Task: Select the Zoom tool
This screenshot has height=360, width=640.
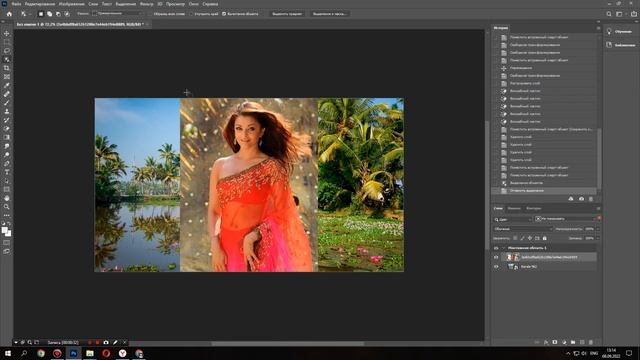Action: [x=7, y=207]
